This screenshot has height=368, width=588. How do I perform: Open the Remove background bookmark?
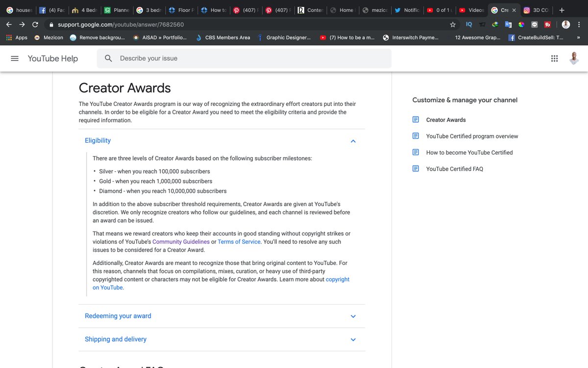point(97,37)
